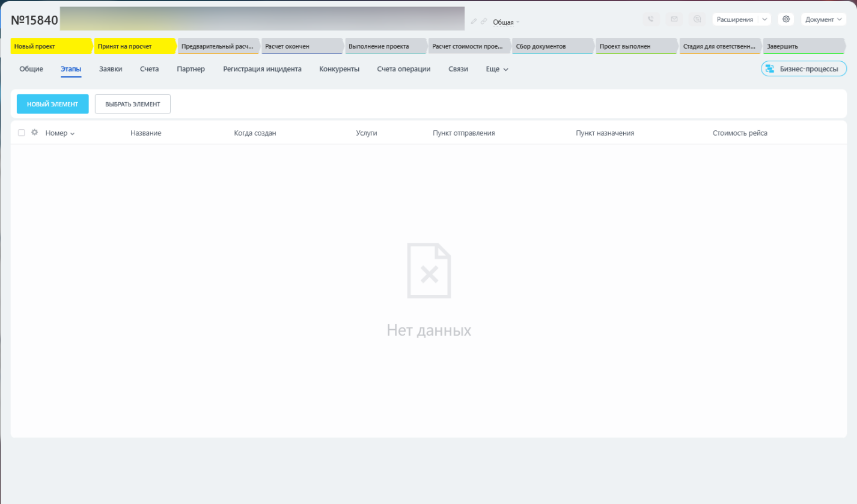Select the Предварительный расч... stage
This screenshot has height=504, width=857.
tap(219, 46)
